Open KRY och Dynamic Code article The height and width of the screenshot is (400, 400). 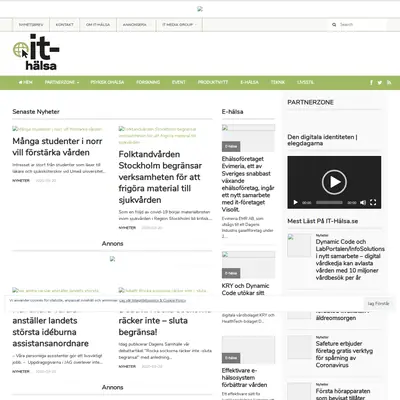(245, 289)
